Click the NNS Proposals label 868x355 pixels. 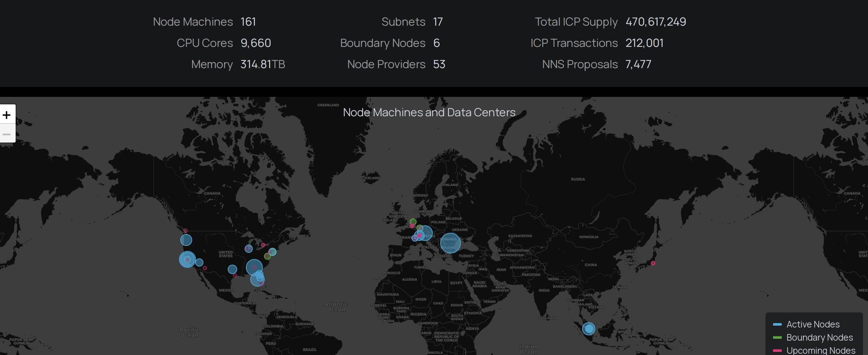(x=580, y=64)
